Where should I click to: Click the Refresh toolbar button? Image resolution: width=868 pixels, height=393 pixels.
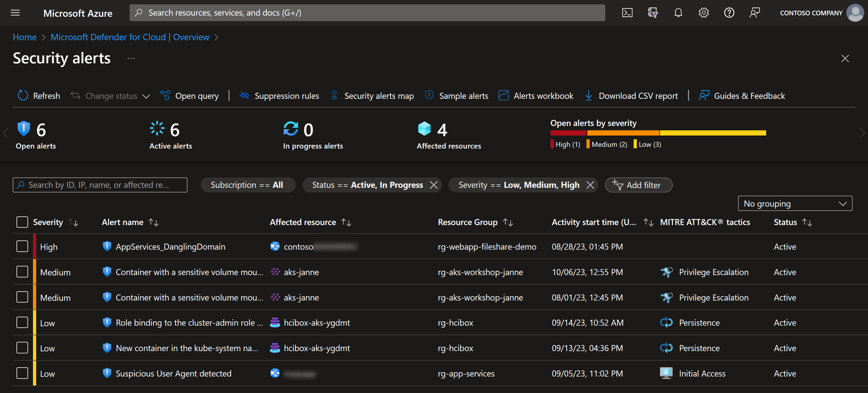(x=38, y=96)
